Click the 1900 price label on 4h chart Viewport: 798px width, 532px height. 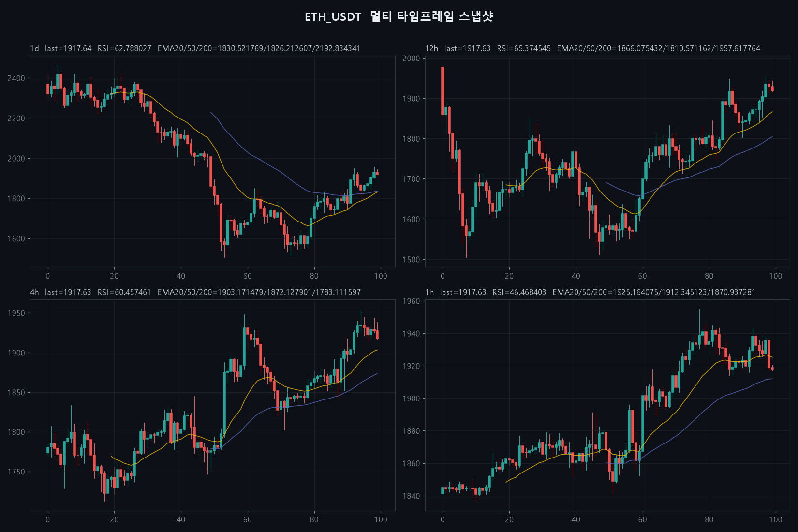pyautogui.click(x=16, y=353)
